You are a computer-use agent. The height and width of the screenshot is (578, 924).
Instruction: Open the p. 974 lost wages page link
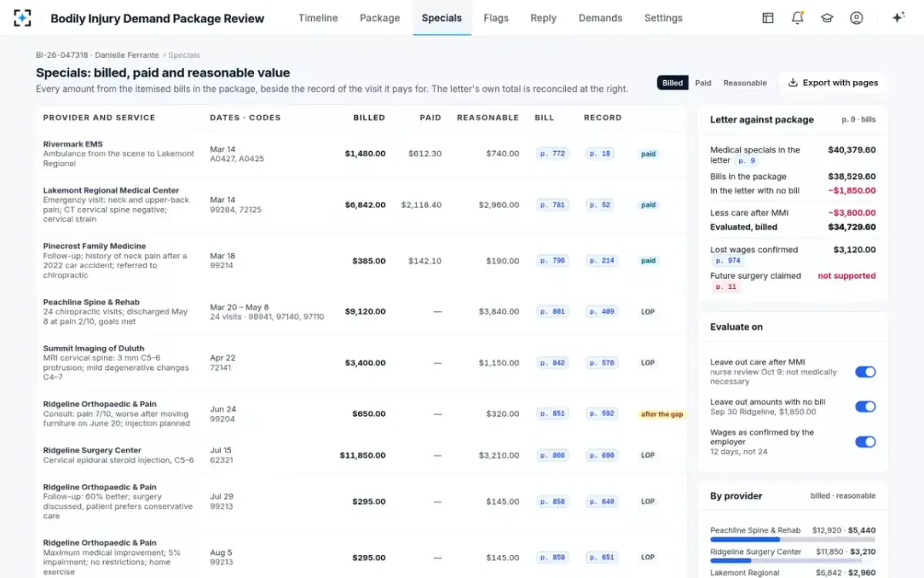point(728,260)
